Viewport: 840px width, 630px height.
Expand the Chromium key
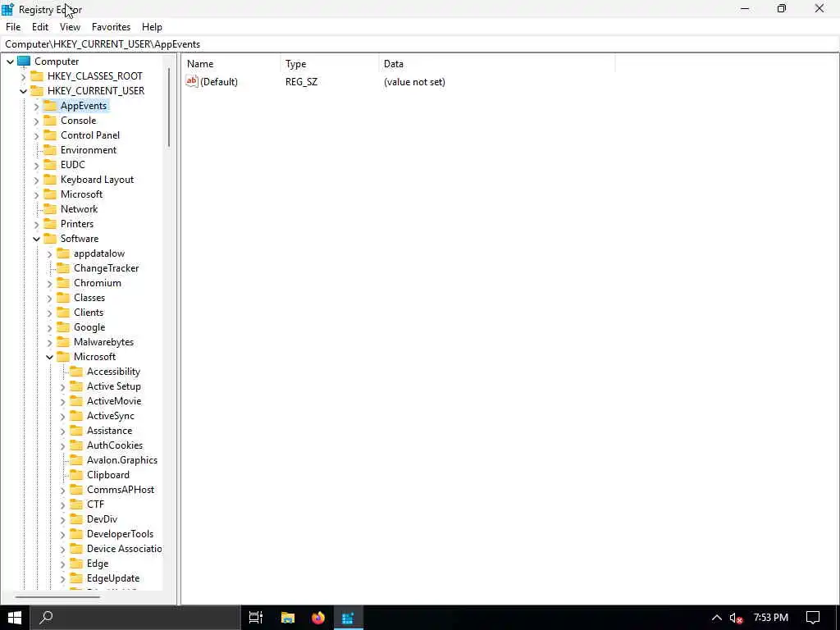pyautogui.click(x=50, y=283)
